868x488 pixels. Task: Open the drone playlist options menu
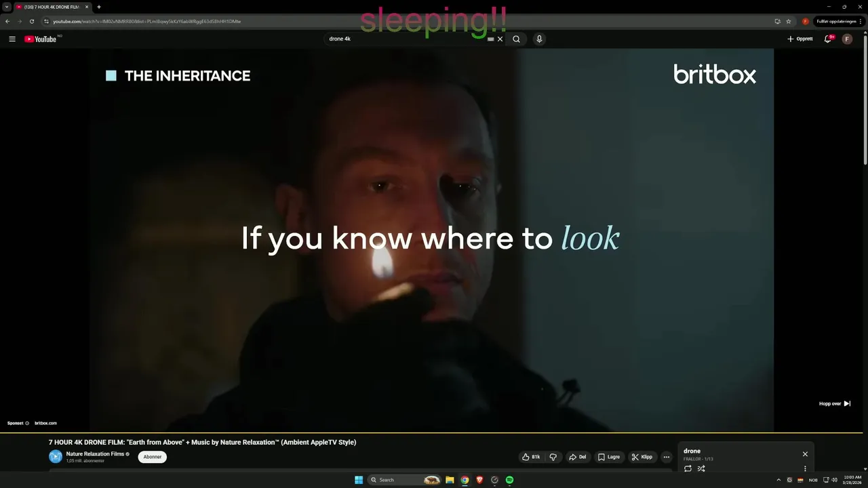(805, 468)
